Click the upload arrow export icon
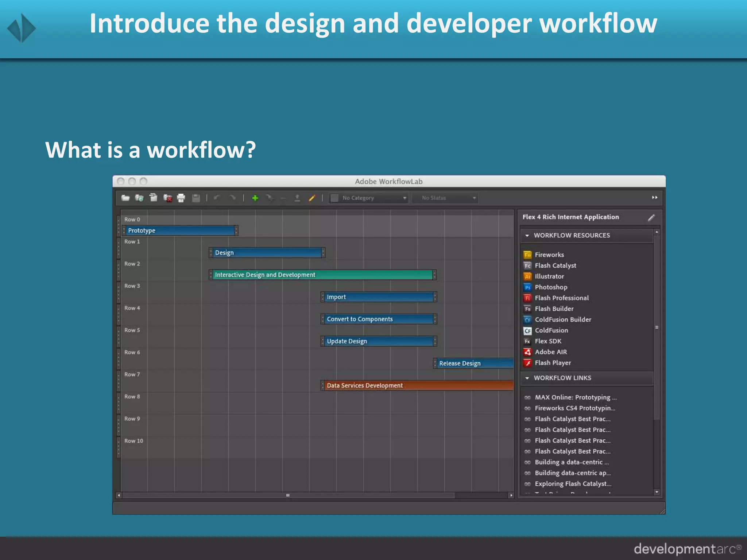Viewport: 747px width, 560px height. pyautogui.click(x=297, y=198)
